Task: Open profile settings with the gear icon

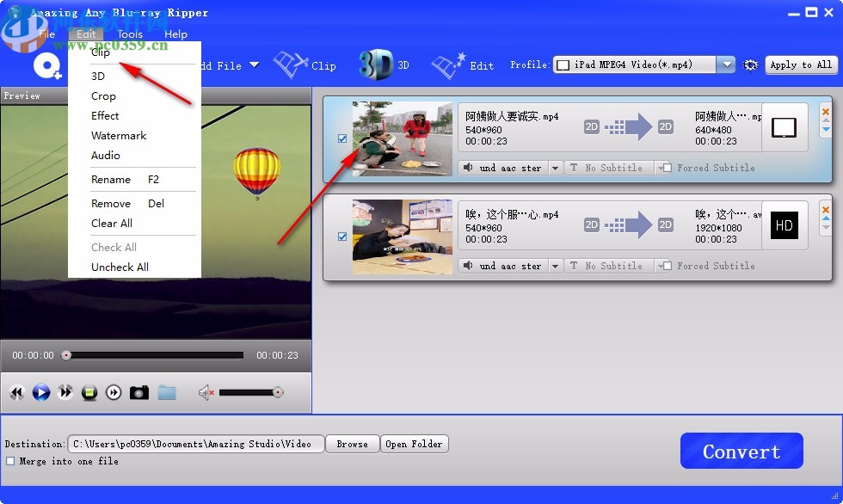Action: 750,65
